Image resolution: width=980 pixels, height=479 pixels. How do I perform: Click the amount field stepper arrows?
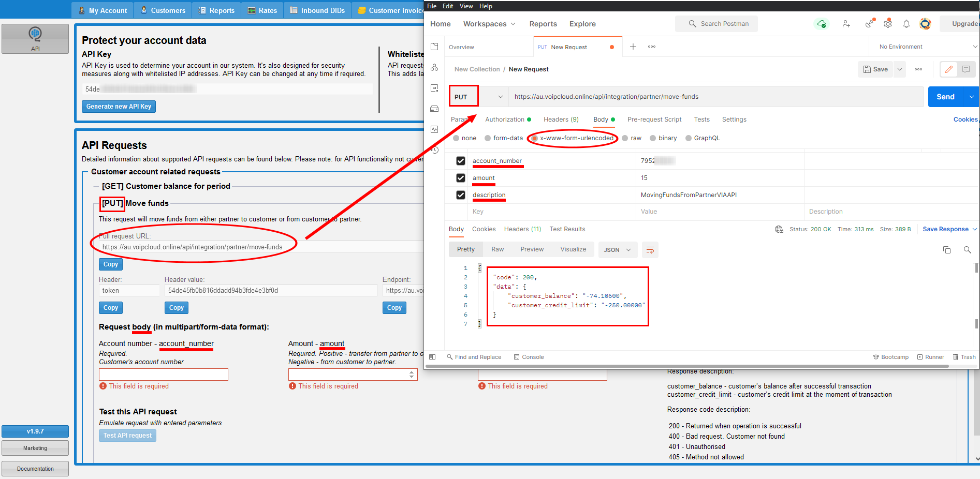(412, 374)
